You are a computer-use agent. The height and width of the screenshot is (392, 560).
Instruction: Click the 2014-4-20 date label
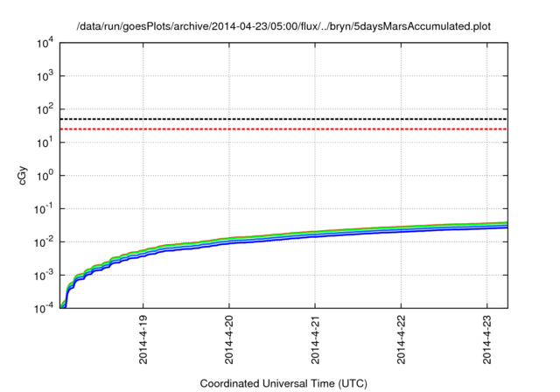point(229,339)
